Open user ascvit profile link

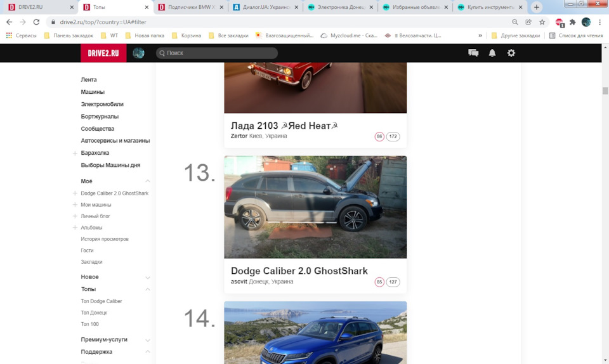(x=239, y=282)
